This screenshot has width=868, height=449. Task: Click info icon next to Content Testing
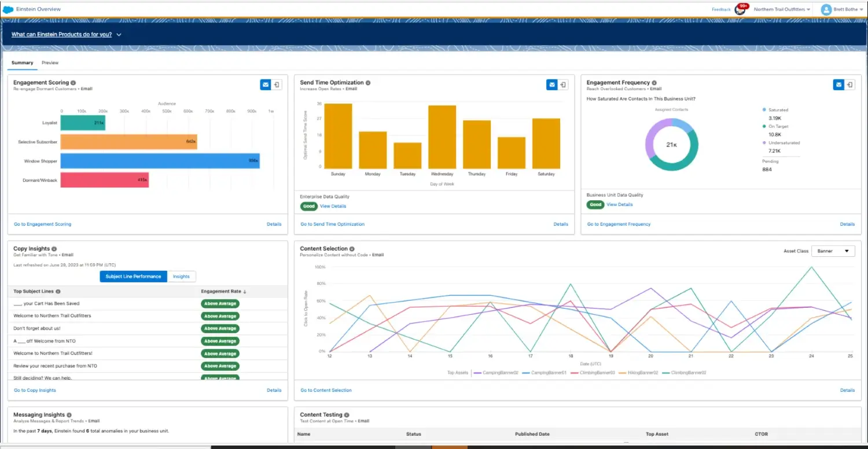[x=347, y=415]
